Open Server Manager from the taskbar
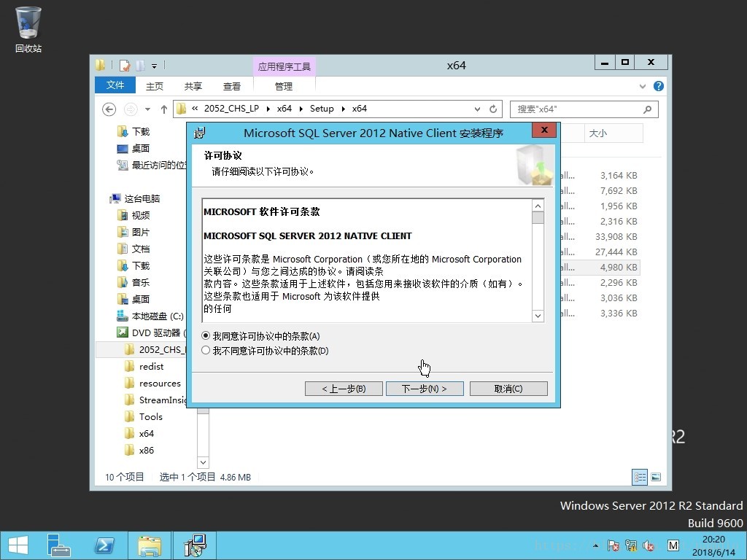 pos(59,545)
